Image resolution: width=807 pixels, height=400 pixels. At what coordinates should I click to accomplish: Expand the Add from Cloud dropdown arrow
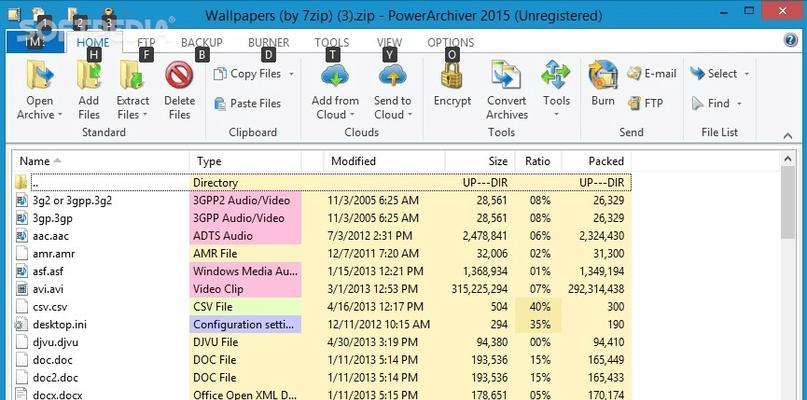(353, 115)
